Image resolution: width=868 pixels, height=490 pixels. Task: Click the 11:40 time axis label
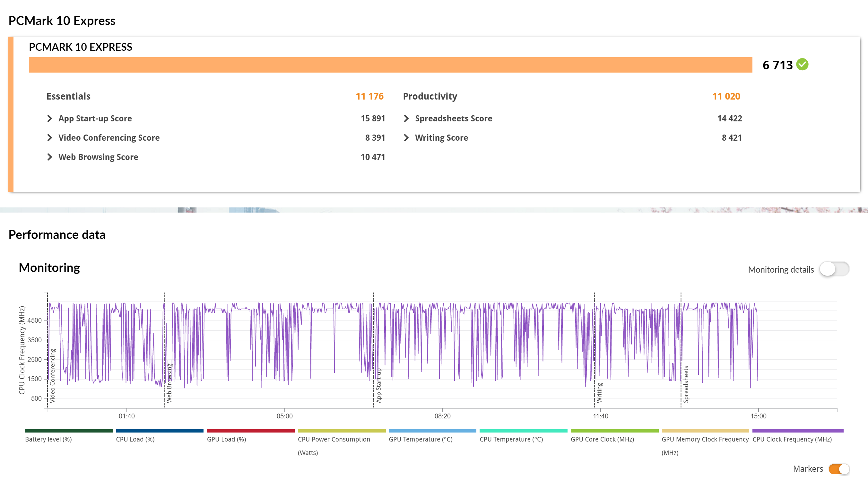[x=601, y=416]
